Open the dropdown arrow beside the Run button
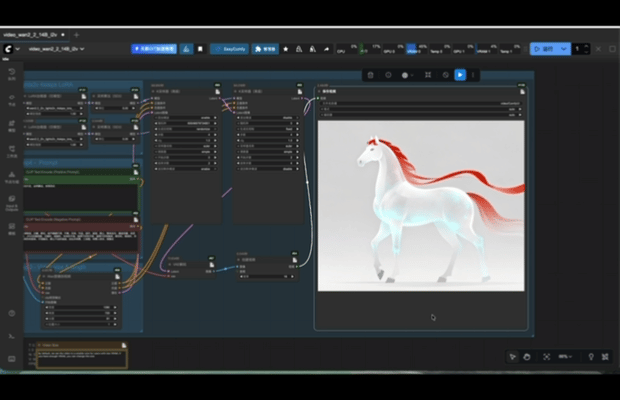This screenshot has height=400, width=620. pos(565,48)
